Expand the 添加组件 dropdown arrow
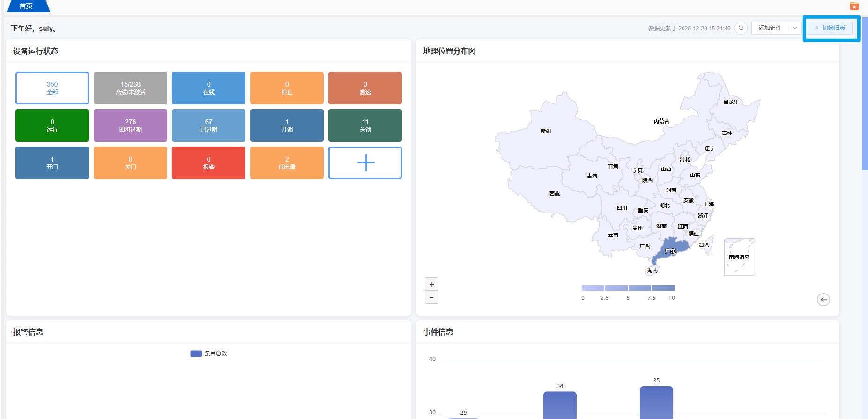This screenshot has height=419, width=868. click(794, 28)
